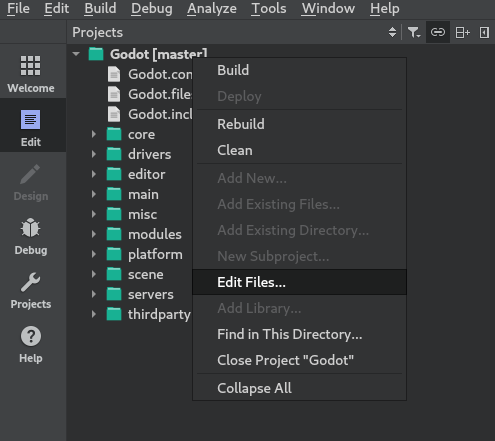495x441 pixels.
Task: Open the Help menu in menu bar
Action: tap(384, 8)
